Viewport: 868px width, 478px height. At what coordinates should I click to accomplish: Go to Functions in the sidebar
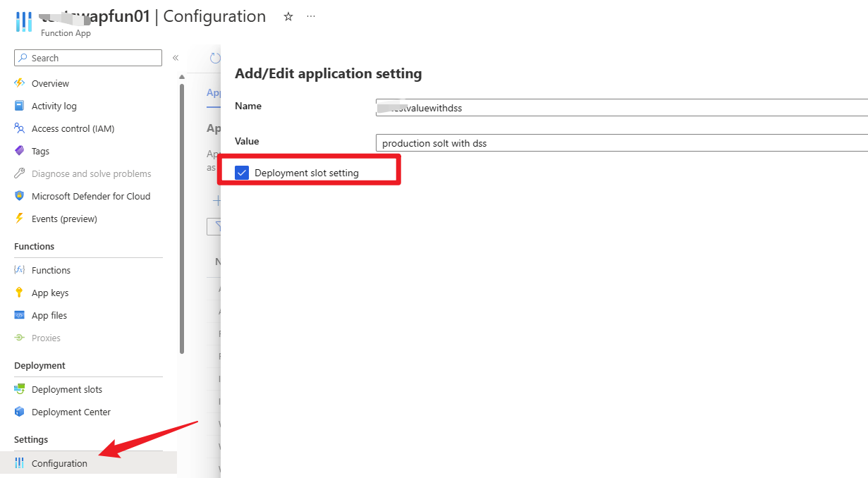click(51, 270)
